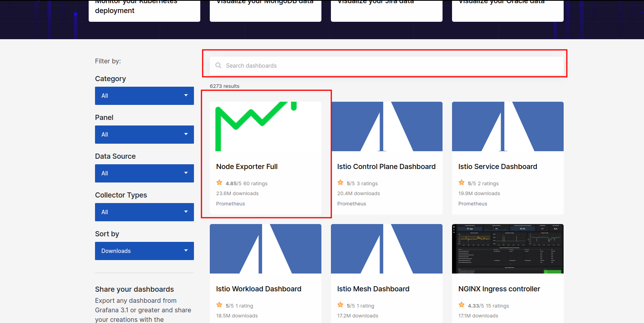Click Prometheus label under Node Exporter Full
Screen dimensions: 644x323
pyautogui.click(x=230, y=204)
